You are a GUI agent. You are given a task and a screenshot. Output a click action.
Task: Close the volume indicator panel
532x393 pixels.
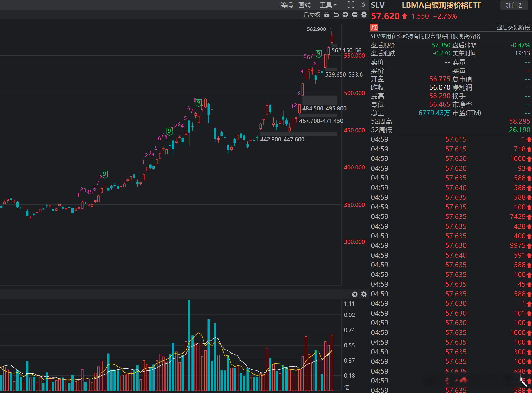(x=355, y=294)
